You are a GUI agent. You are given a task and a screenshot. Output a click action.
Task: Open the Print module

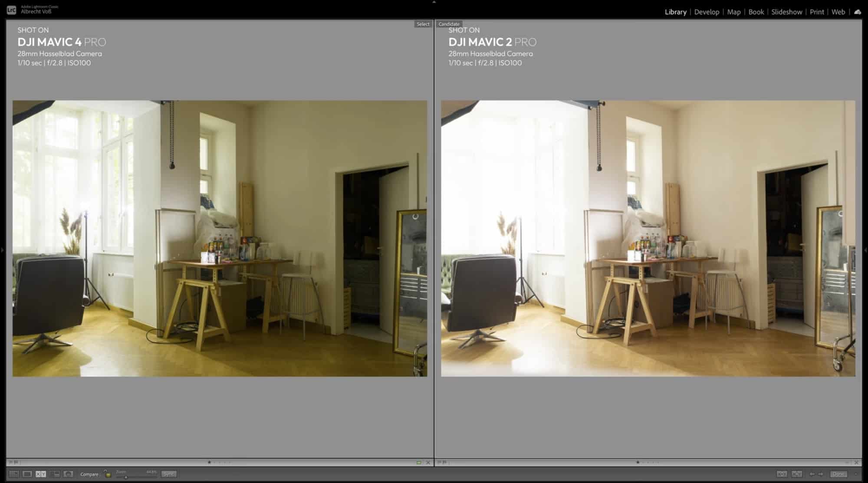point(817,12)
